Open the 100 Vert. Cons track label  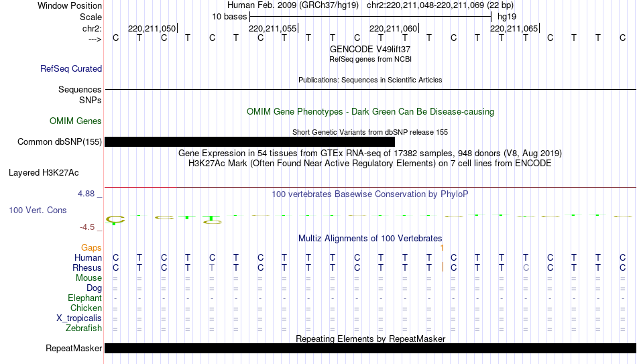pyautogui.click(x=38, y=210)
